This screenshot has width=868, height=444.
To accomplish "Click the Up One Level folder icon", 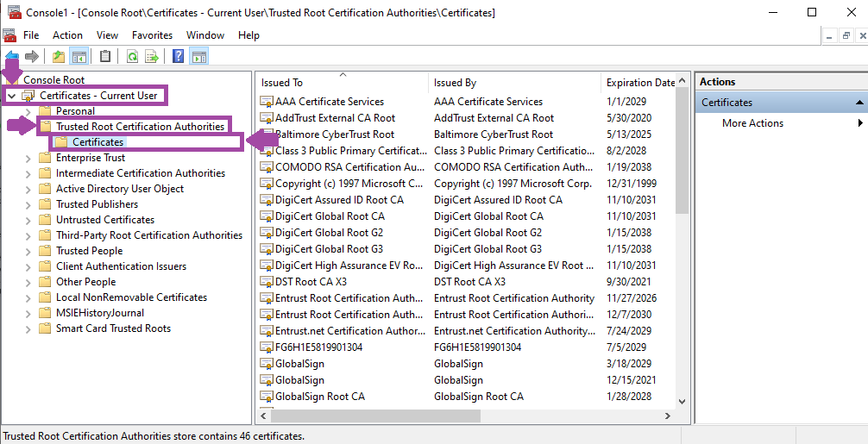I will (58, 56).
